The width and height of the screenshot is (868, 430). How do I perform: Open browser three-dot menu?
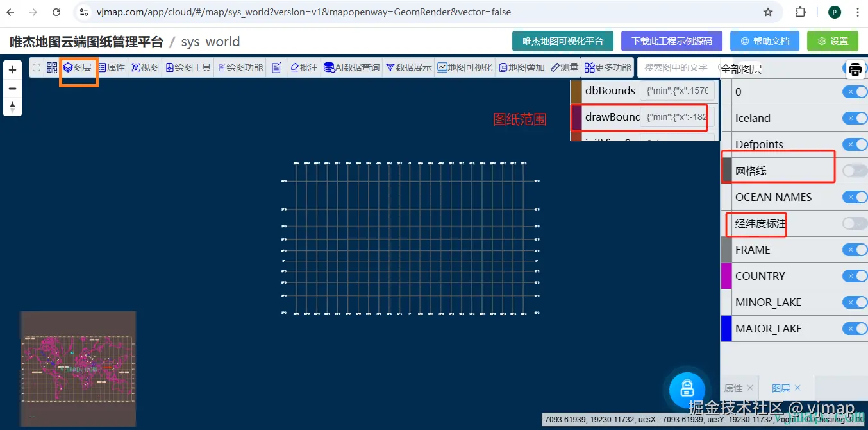tap(857, 12)
